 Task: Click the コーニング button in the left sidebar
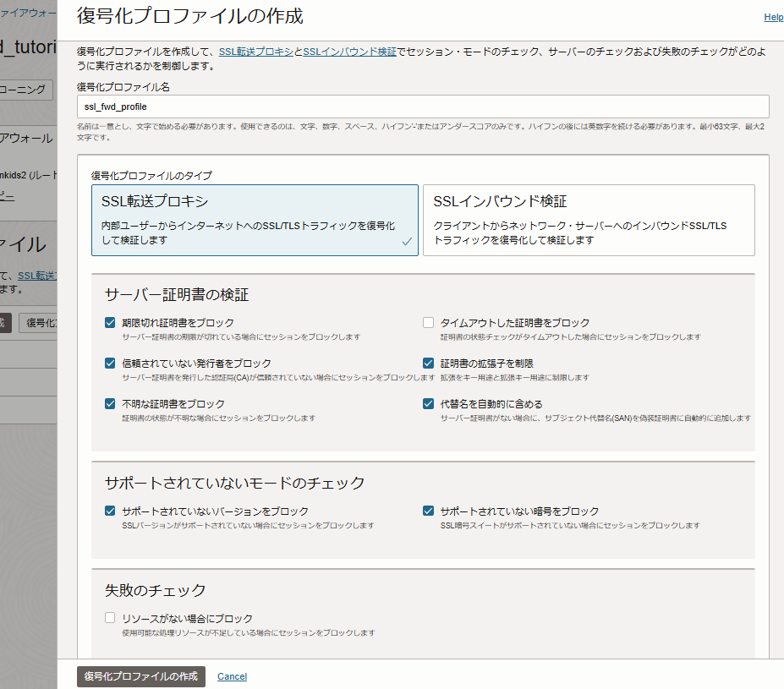click(25, 89)
